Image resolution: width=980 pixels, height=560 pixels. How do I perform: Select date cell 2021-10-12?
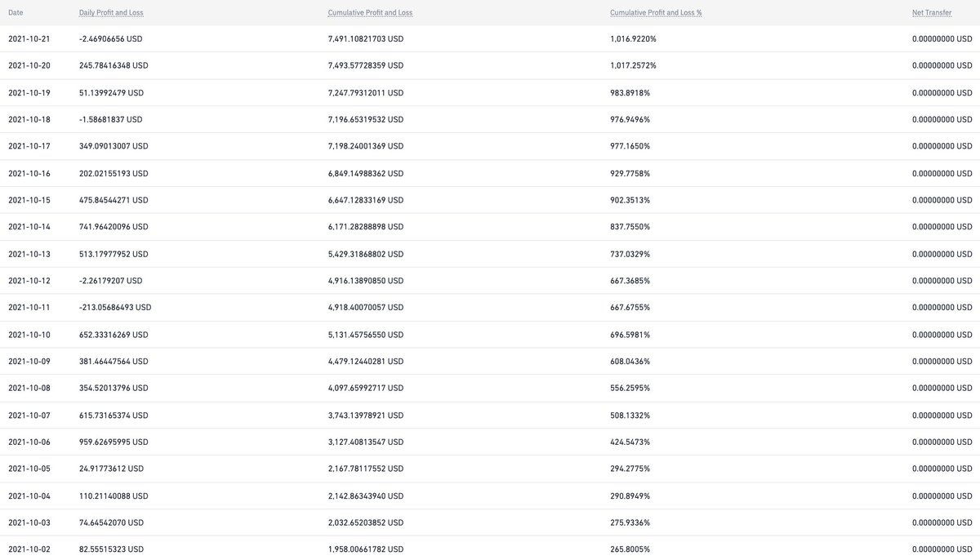coord(29,281)
